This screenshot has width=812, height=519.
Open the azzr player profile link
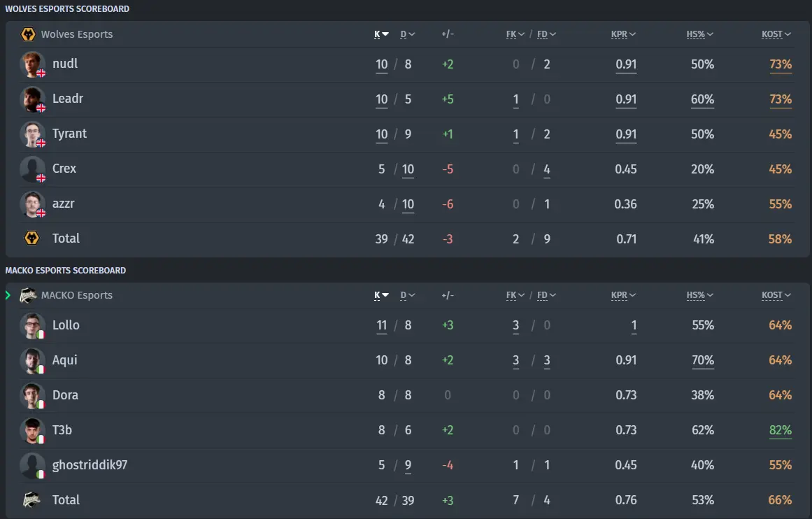click(x=63, y=204)
